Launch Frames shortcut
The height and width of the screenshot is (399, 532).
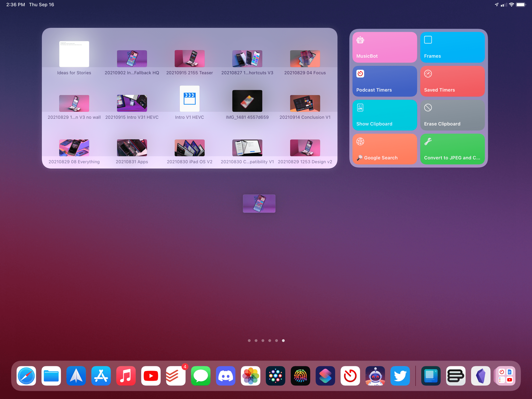[x=452, y=47]
